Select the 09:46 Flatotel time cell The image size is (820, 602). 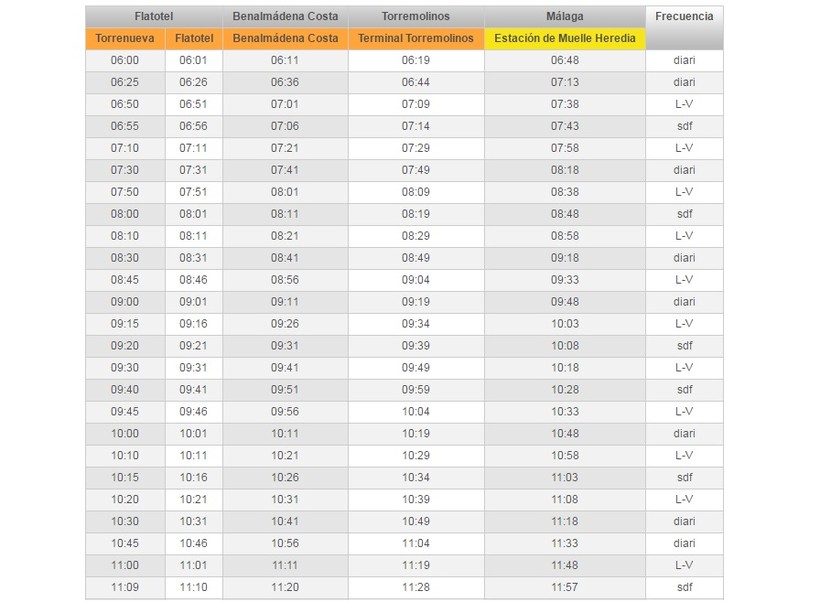click(x=194, y=412)
